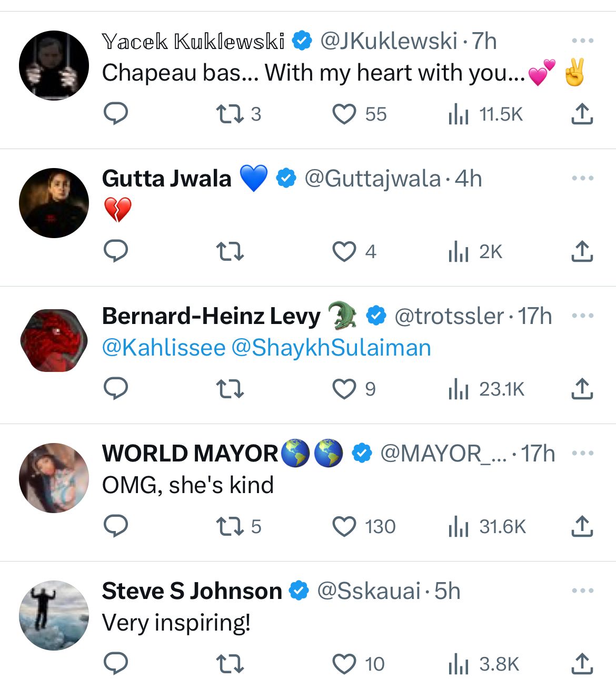Viewport: 616px width, 698px height.
Task: Retweet the WORLD MAYOR reply
Action: click(230, 526)
